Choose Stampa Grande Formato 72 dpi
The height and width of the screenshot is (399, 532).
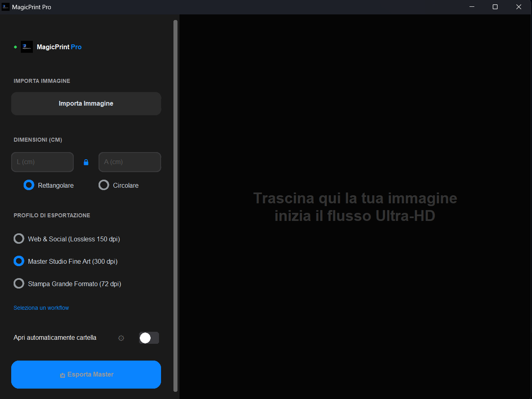[x=19, y=284]
